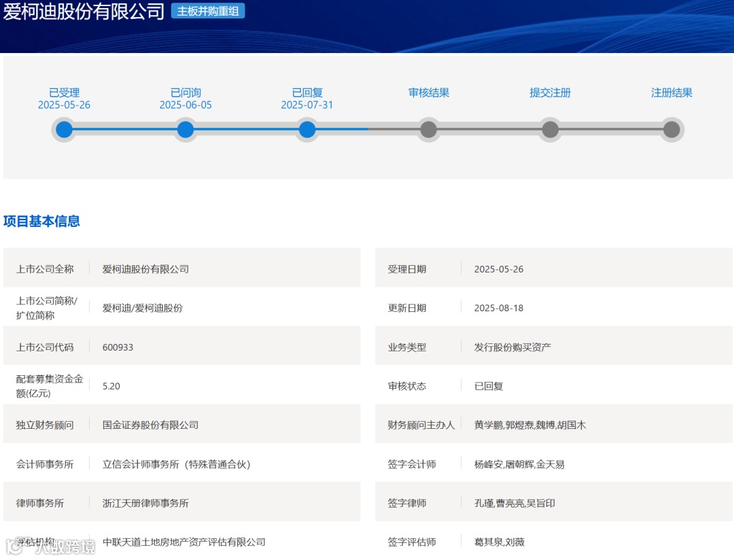Click the 审核结果 gray timeline dot
Screen dimensions: 734x560
[x=428, y=130]
